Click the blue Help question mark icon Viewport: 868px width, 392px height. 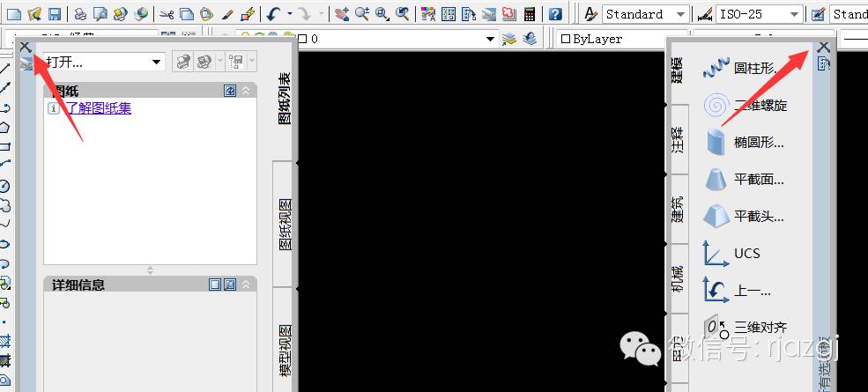(x=554, y=14)
